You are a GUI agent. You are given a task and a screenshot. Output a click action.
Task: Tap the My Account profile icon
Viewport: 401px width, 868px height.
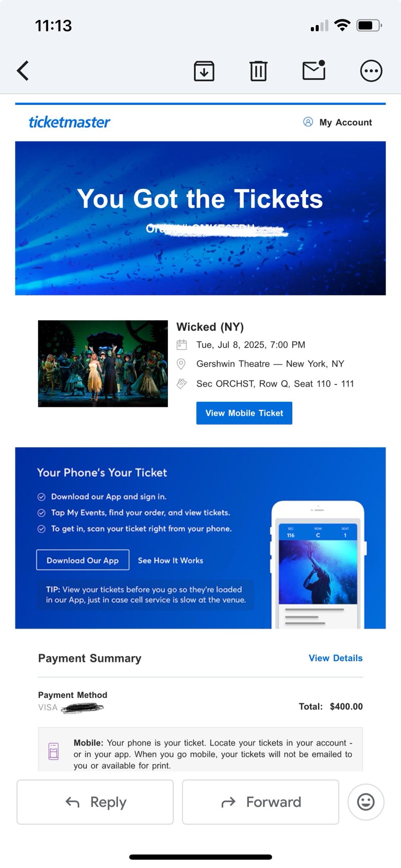tap(308, 122)
